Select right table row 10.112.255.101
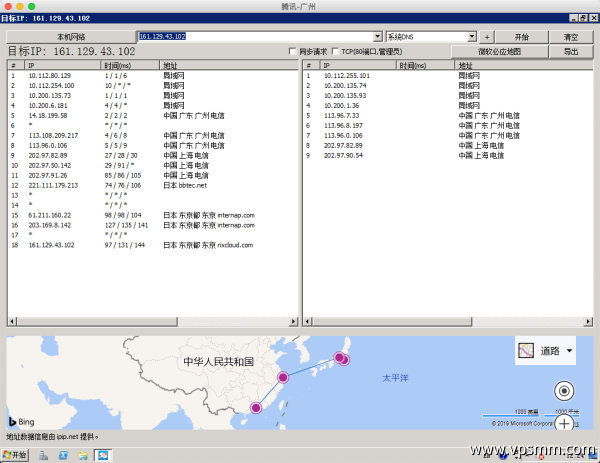Screen dimensions: 600x463 [x=448, y=76]
